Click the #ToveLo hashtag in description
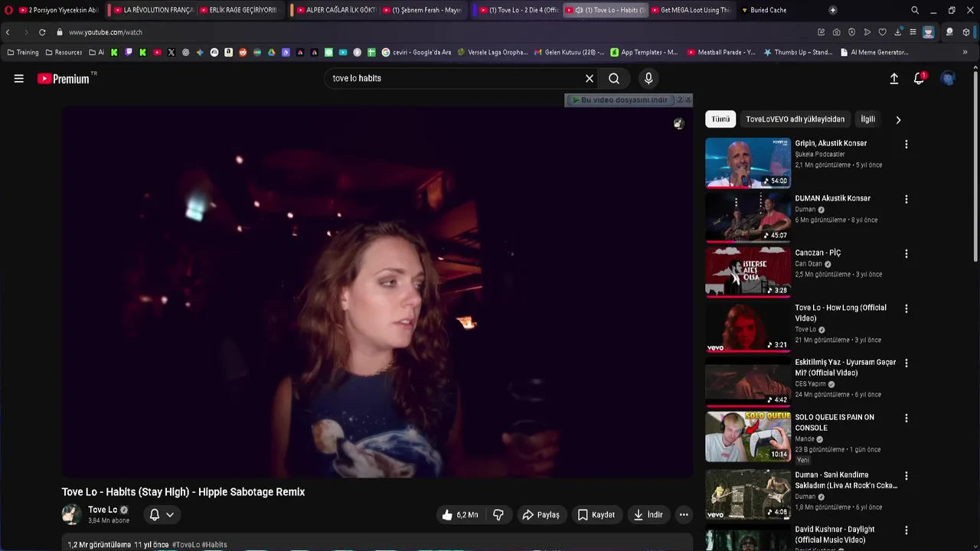Image resolution: width=980 pixels, height=551 pixels. [x=186, y=545]
